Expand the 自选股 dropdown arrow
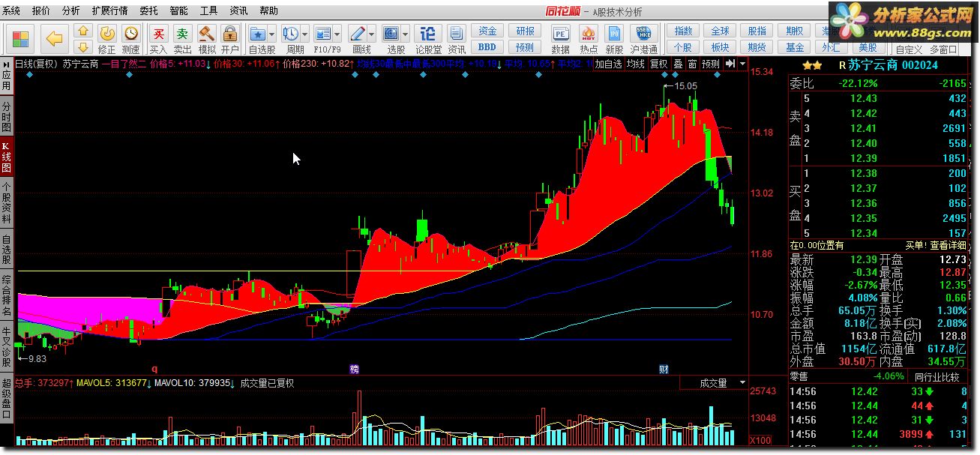This screenshot has width=980, height=455. [x=272, y=34]
